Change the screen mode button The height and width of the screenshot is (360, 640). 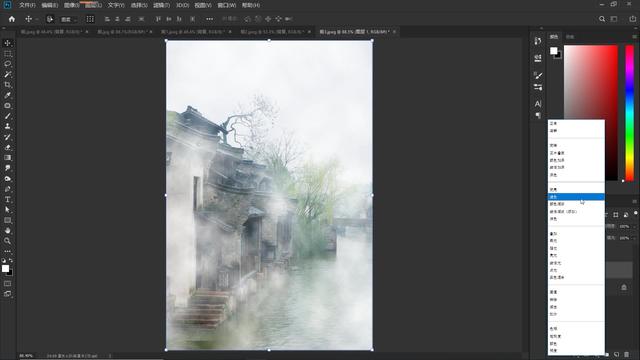(7, 294)
